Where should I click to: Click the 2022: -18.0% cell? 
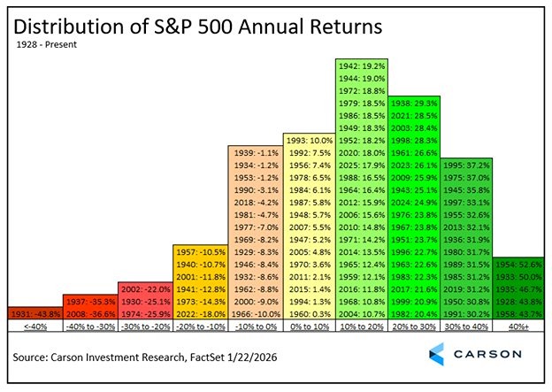tap(198, 314)
